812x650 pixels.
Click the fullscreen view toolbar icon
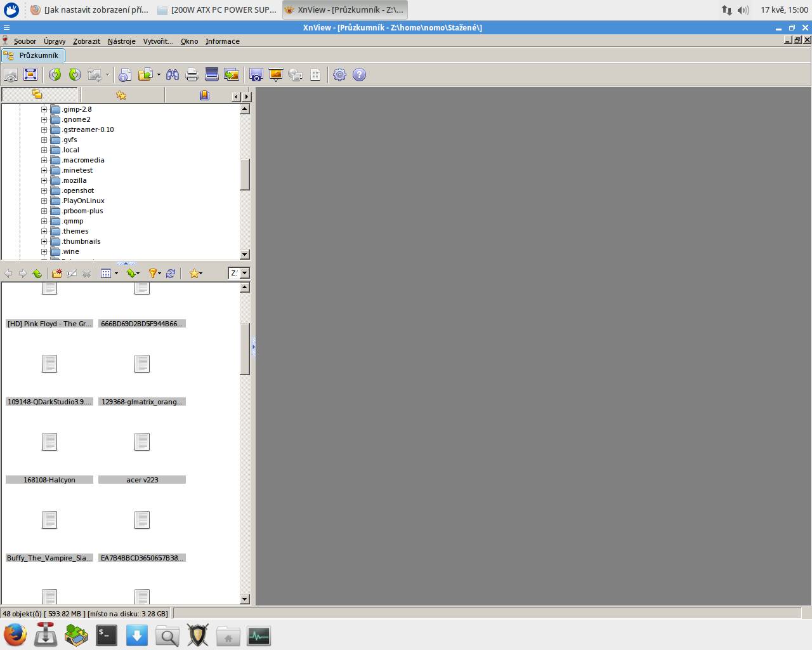(x=30, y=75)
